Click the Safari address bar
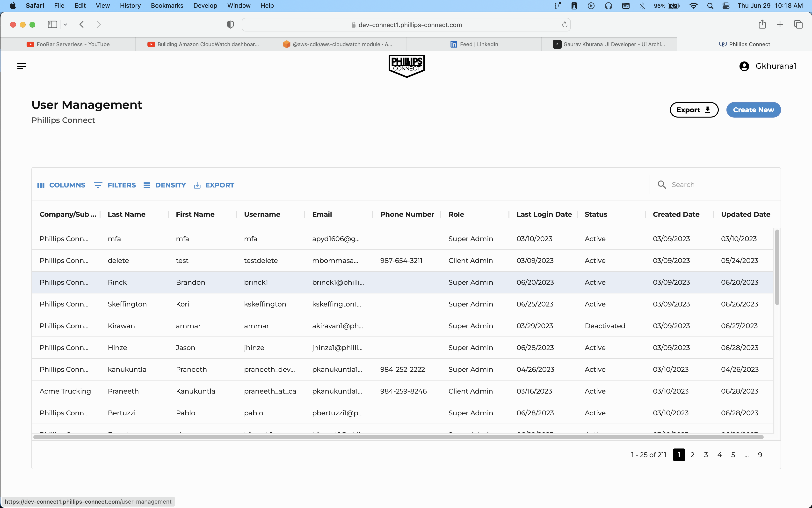Image resolution: width=812 pixels, height=508 pixels. [406, 24]
